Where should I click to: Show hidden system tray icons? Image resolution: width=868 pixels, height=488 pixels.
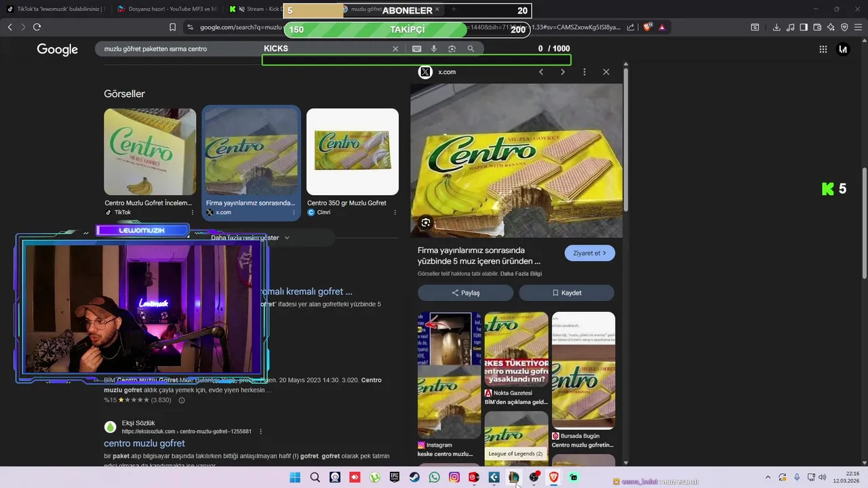(768, 477)
